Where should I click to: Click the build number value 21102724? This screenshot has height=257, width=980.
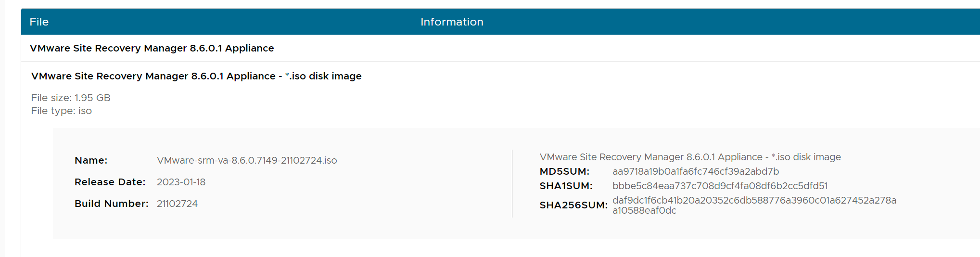point(177,204)
